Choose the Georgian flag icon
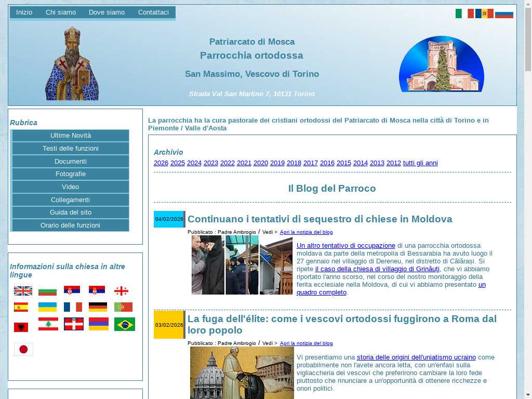Image resolution: width=532 pixels, height=399 pixels. point(121,291)
